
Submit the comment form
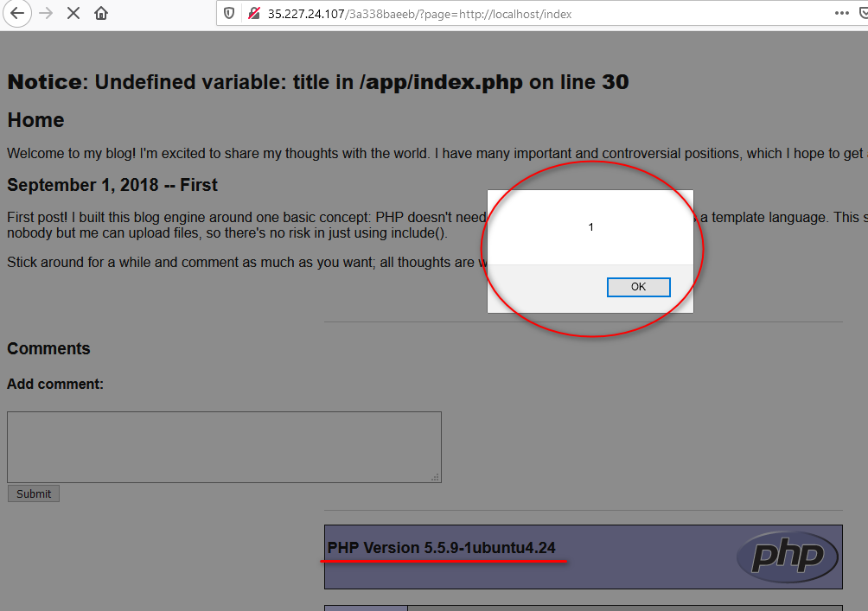point(34,494)
